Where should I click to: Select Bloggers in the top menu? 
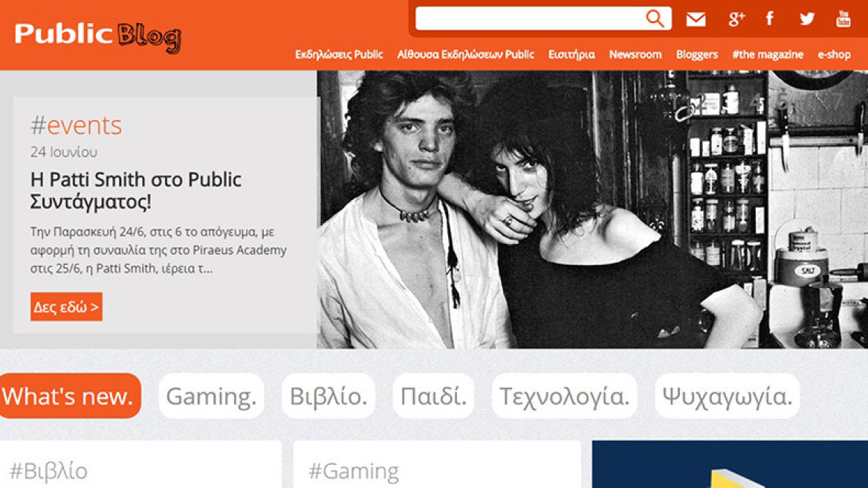point(697,54)
